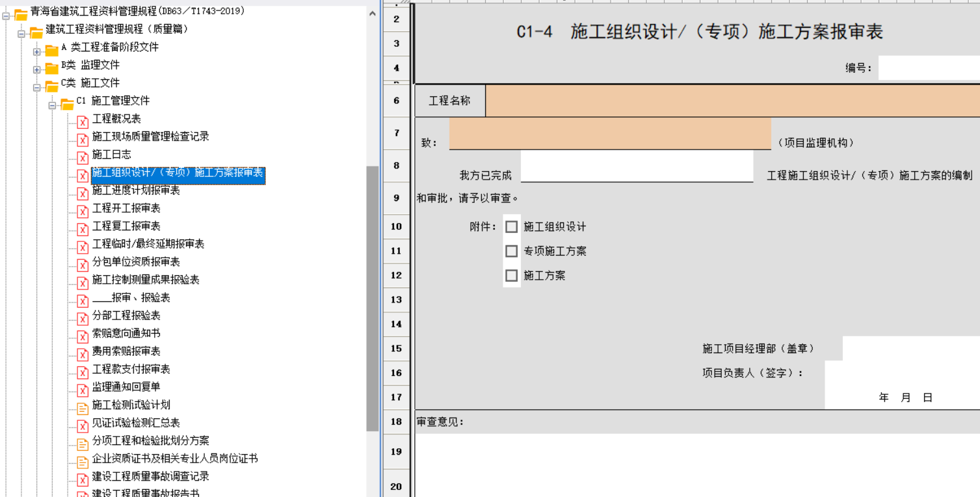Select 分部工程报验表 entry
This screenshot has height=497, width=980.
[x=126, y=316]
